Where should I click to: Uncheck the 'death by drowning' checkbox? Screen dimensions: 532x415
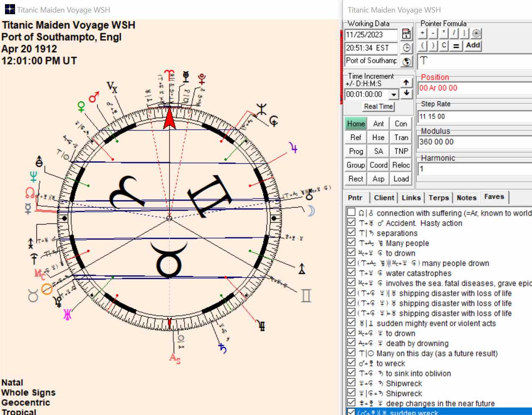[x=352, y=342]
